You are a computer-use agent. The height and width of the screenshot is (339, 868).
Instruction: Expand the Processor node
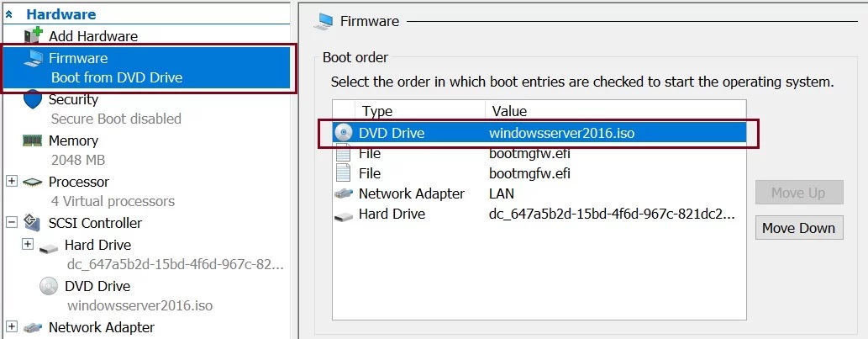[12, 182]
